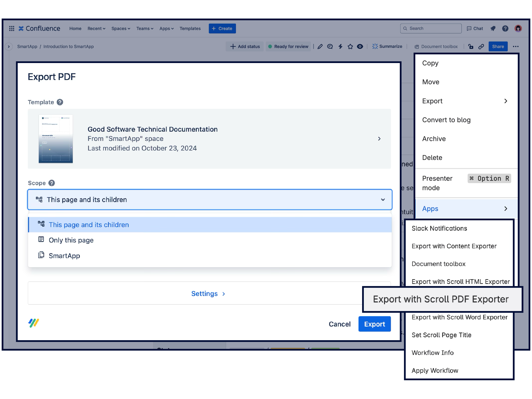Open the page restrictions lock icon

point(471,46)
